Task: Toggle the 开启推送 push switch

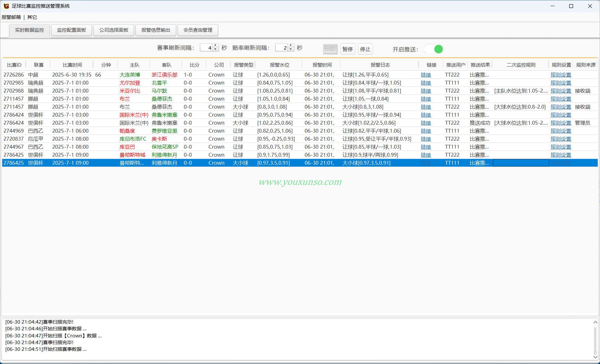Action: (x=434, y=49)
